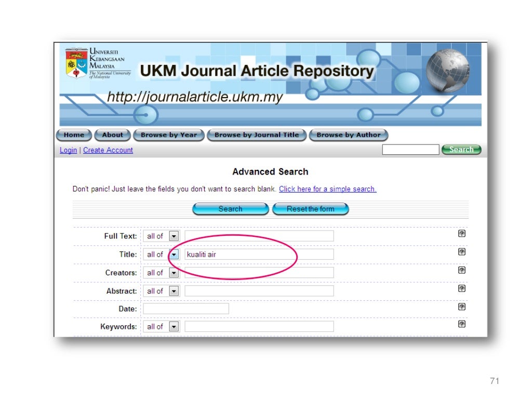Click the 'Creators:' label
Screen dimensions: 532x399
[121, 273]
